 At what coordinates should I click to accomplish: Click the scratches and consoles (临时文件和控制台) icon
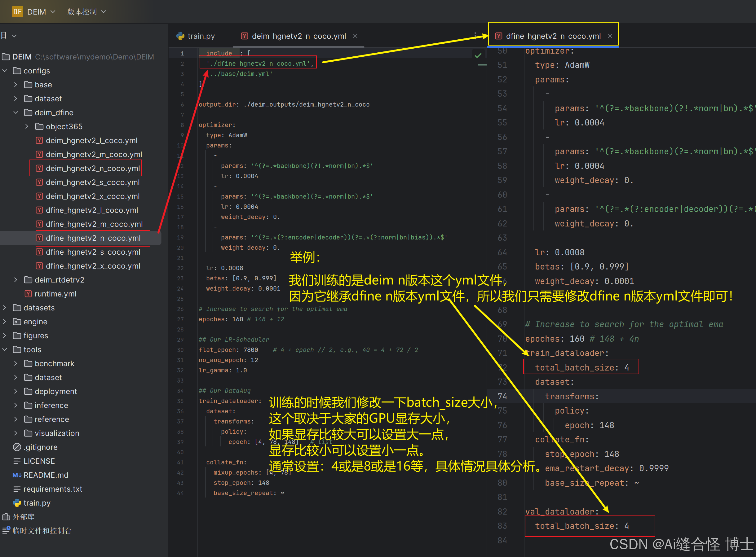click(6, 530)
